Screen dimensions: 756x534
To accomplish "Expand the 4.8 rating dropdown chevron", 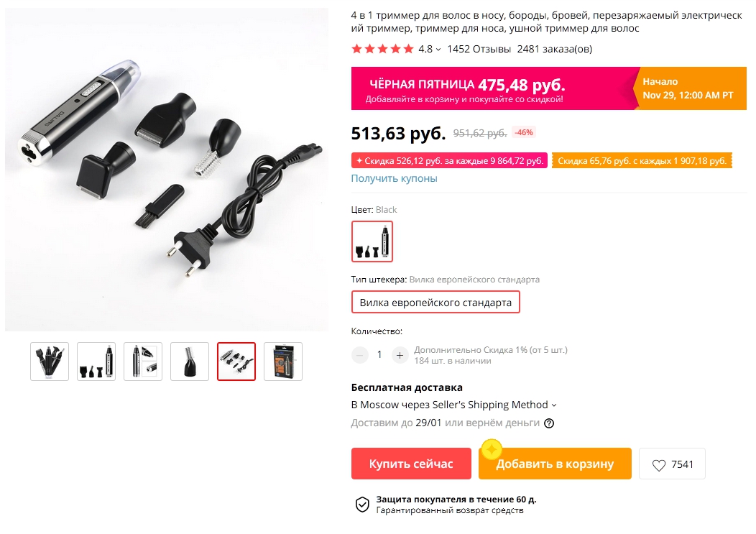I will coord(438,49).
